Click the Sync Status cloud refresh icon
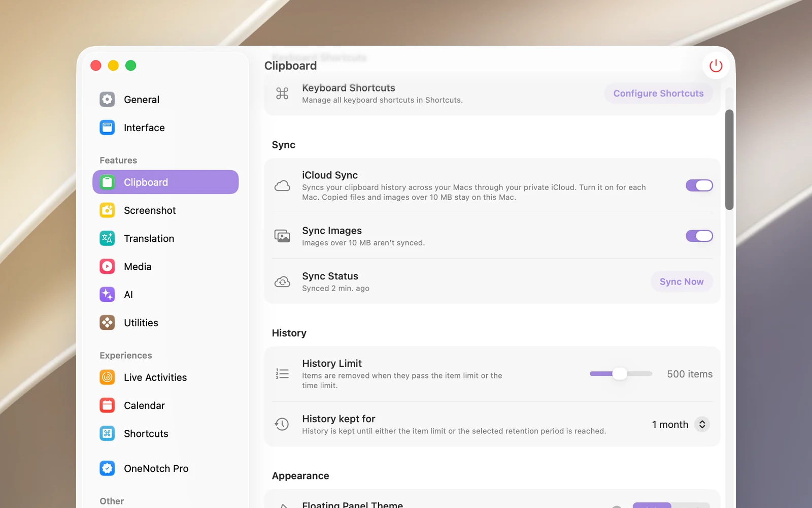The width and height of the screenshot is (812, 508). [x=282, y=282]
